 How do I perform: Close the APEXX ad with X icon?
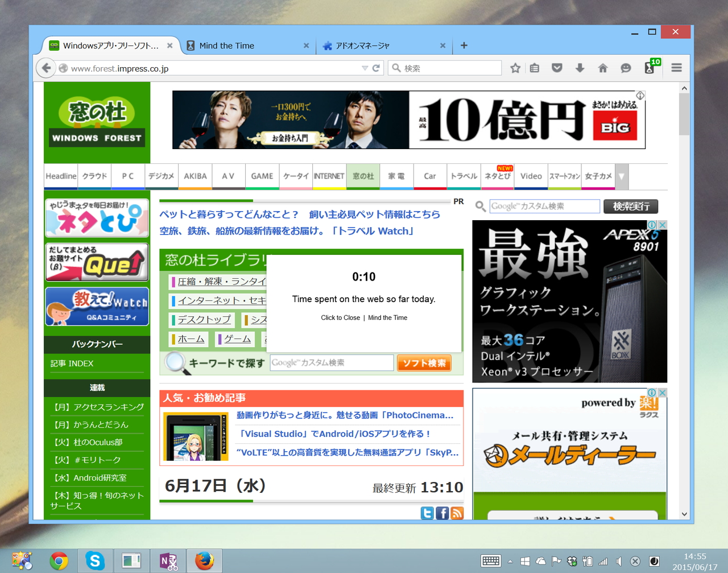tap(662, 225)
